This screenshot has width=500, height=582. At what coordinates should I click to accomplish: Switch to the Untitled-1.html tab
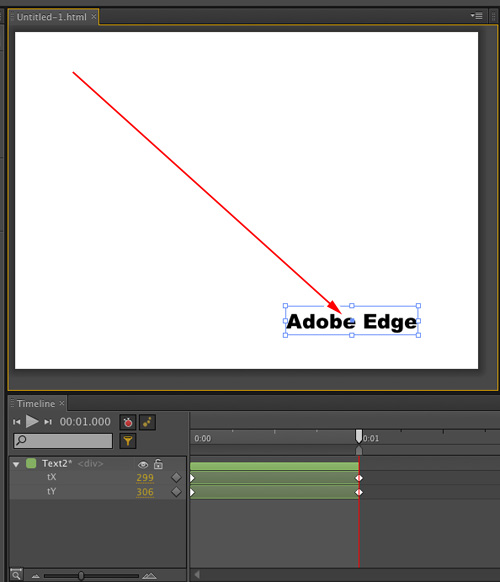tap(51, 17)
